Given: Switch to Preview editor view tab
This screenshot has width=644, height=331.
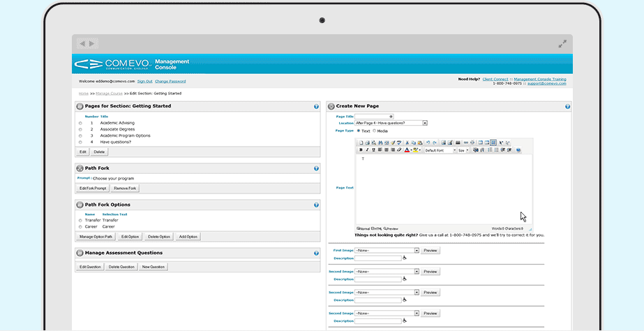Looking at the screenshot, I should pyautogui.click(x=391, y=228).
